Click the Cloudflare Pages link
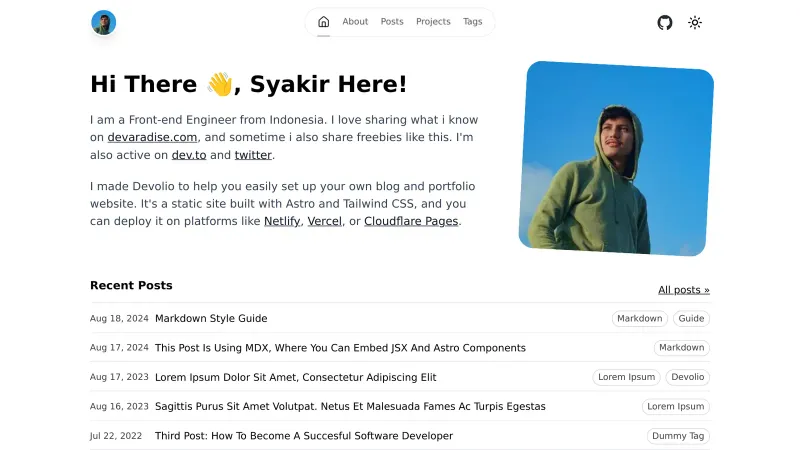The width and height of the screenshot is (800, 450). pos(411,221)
